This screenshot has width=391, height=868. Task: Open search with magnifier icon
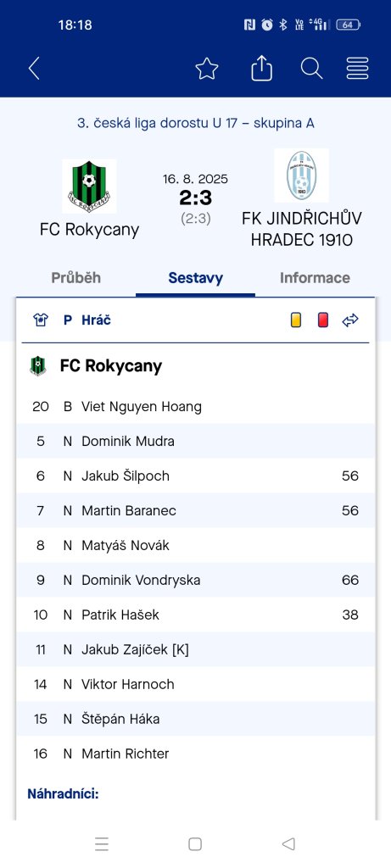point(312,69)
